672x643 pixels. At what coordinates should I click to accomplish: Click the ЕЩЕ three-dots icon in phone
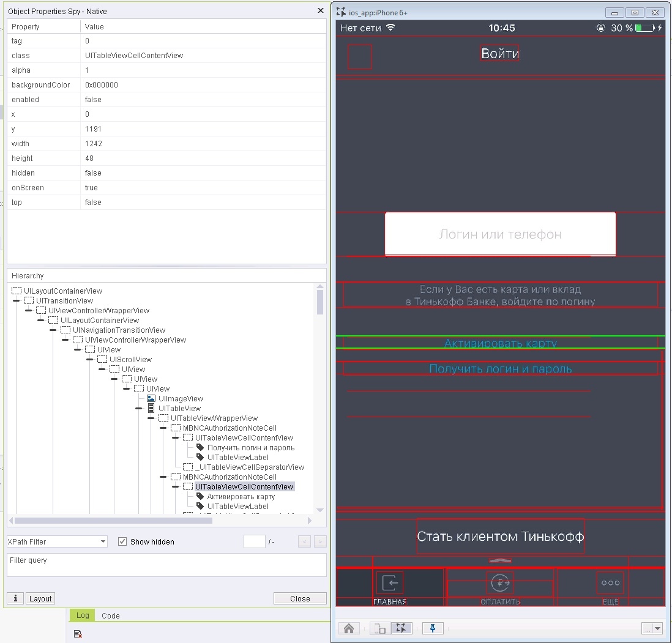(610, 582)
